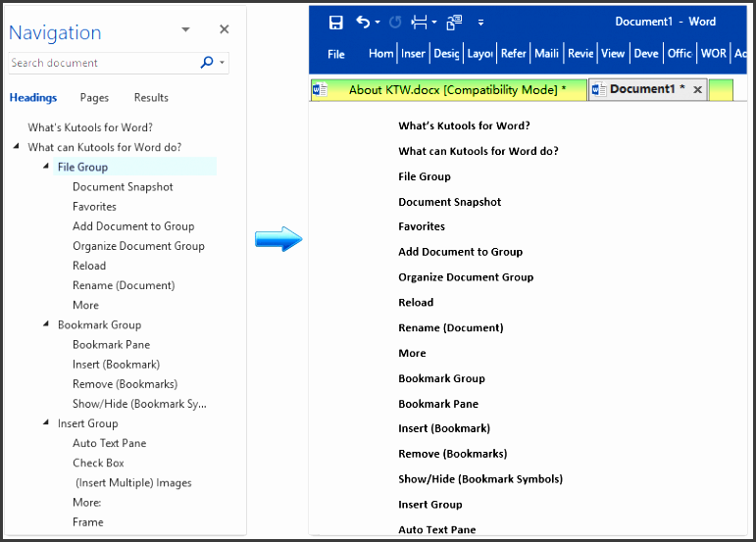Click the Undo arrow icon
This screenshot has height=542, width=756.
point(364,23)
